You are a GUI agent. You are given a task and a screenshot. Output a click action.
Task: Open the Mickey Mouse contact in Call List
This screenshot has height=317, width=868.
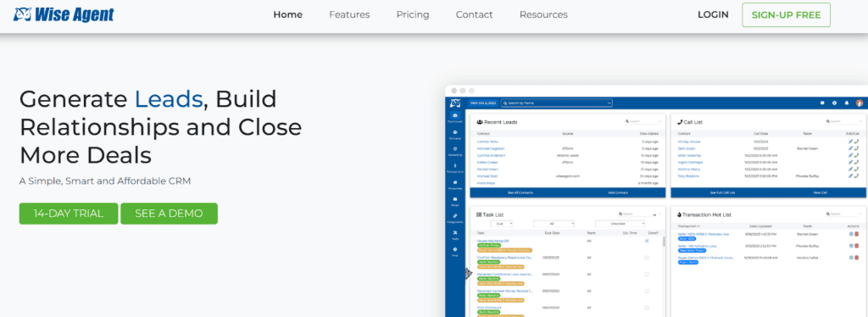tap(689, 142)
